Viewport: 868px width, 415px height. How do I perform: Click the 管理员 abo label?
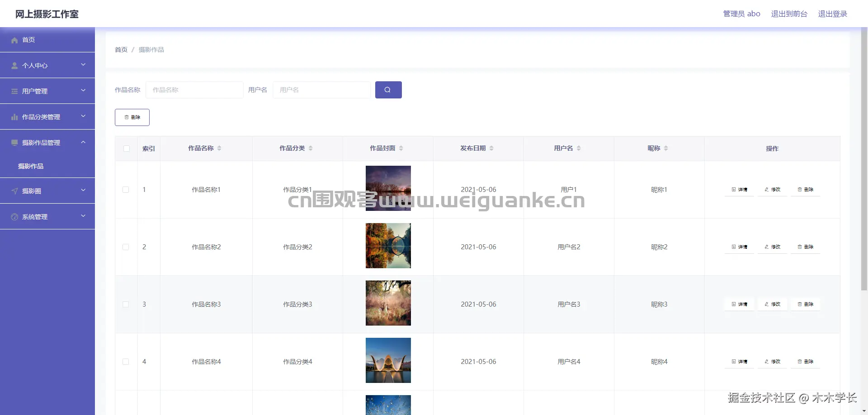click(741, 14)
